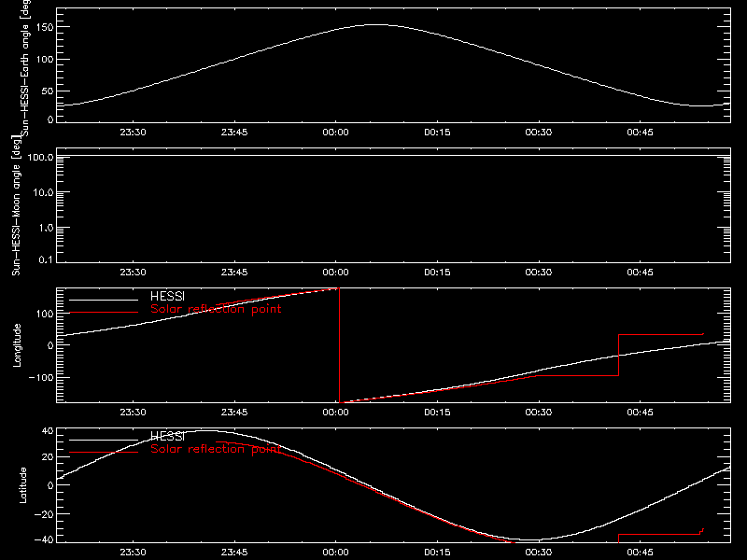747x560 pixels.
Task: Click the -40 tick label on Latitude plot
Action: point(44,540)
